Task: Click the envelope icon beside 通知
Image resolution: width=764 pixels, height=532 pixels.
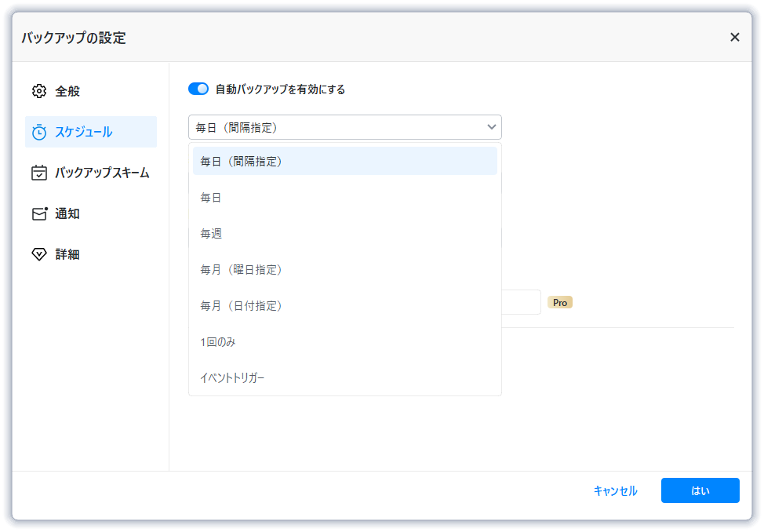Action: [38, 213]
